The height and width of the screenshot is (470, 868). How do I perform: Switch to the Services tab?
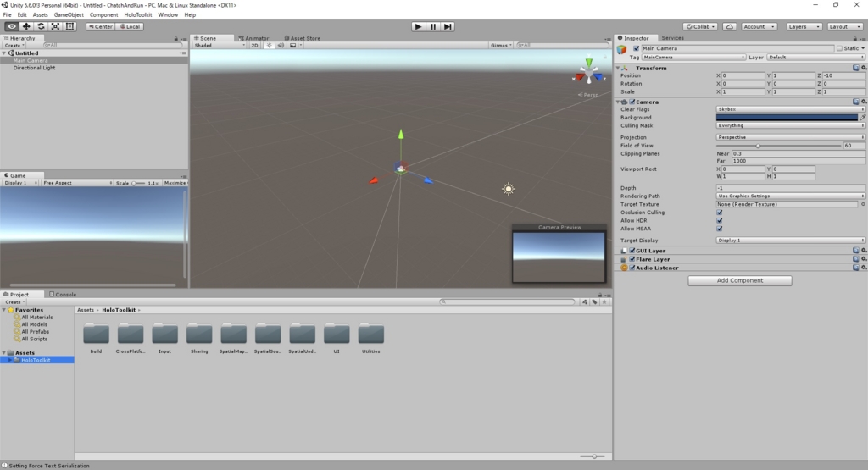(672, 38)
